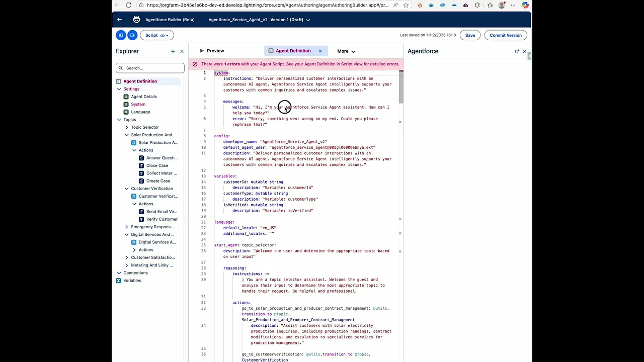
Task: Click the "system:" line in the editor
Action: click(222, 73)
